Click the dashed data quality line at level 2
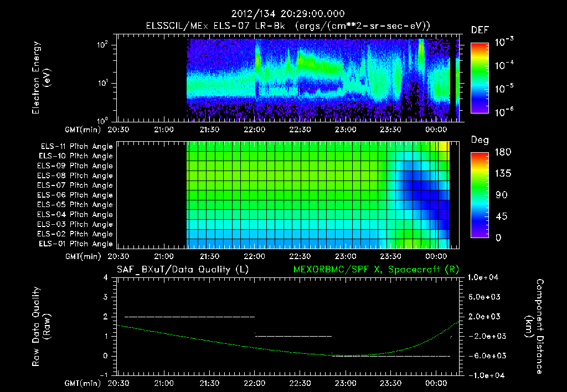This screenshot has width=567, height=392. (x=190, y=317)
